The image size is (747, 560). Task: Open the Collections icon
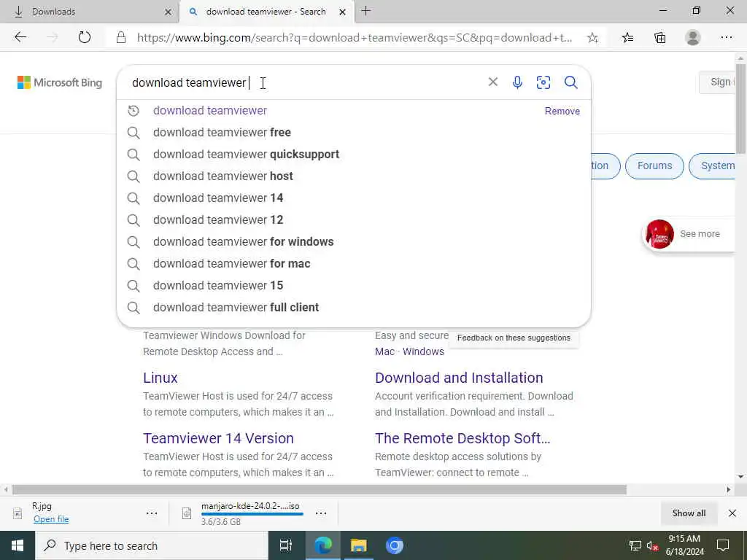(659, 38)
